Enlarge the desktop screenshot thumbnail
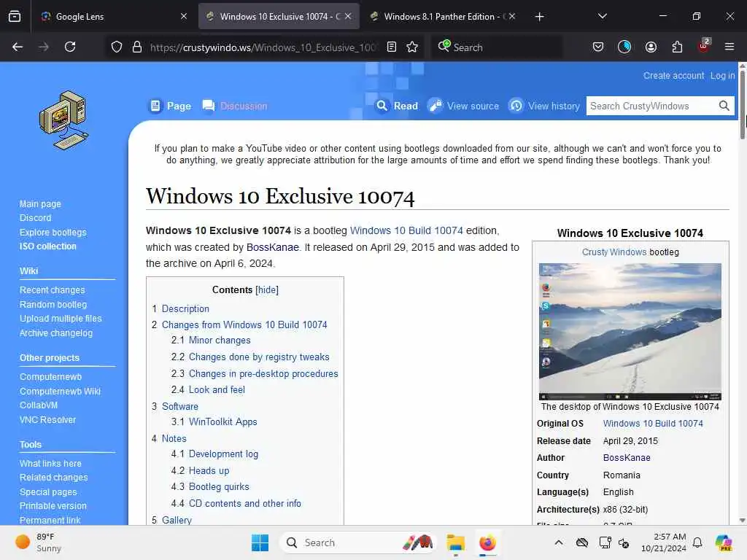The image size is (747, 560). point(630,332)
